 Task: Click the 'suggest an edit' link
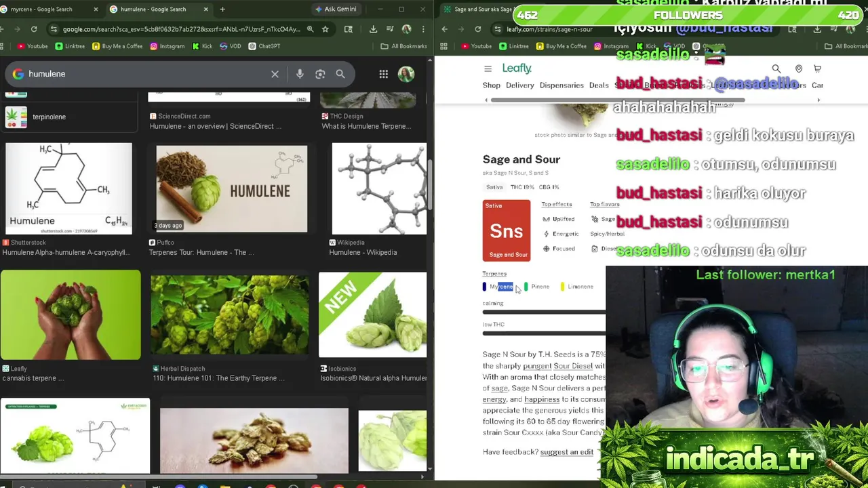coord(567,452)
